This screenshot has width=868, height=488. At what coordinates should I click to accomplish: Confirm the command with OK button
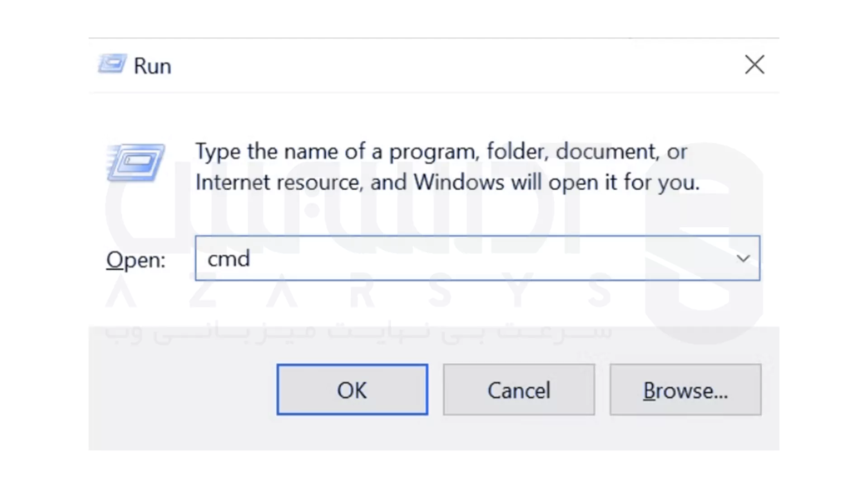pos(352,389)
